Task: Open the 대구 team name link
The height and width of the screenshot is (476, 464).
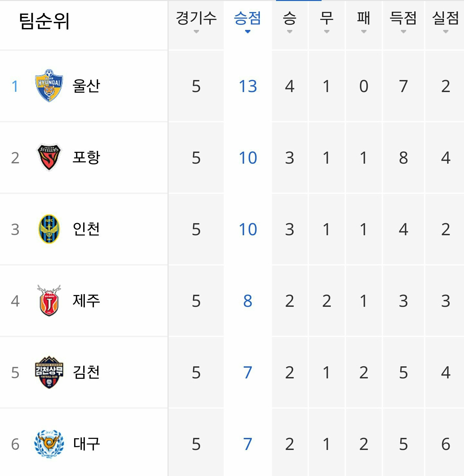Action: (x=86, y=444)
